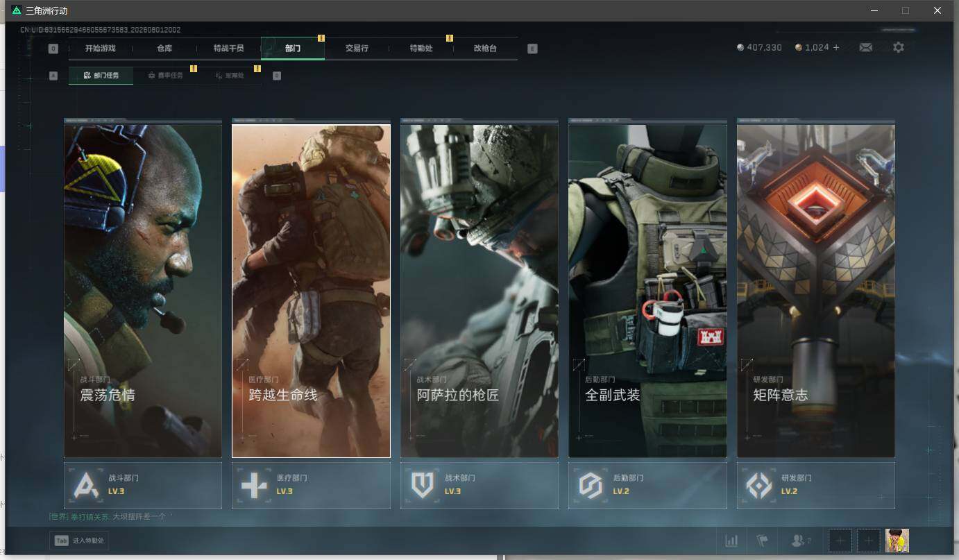The image size is (959, 560).
Task: Minimize the 三角洲行动 window
Action: [874, 10]
